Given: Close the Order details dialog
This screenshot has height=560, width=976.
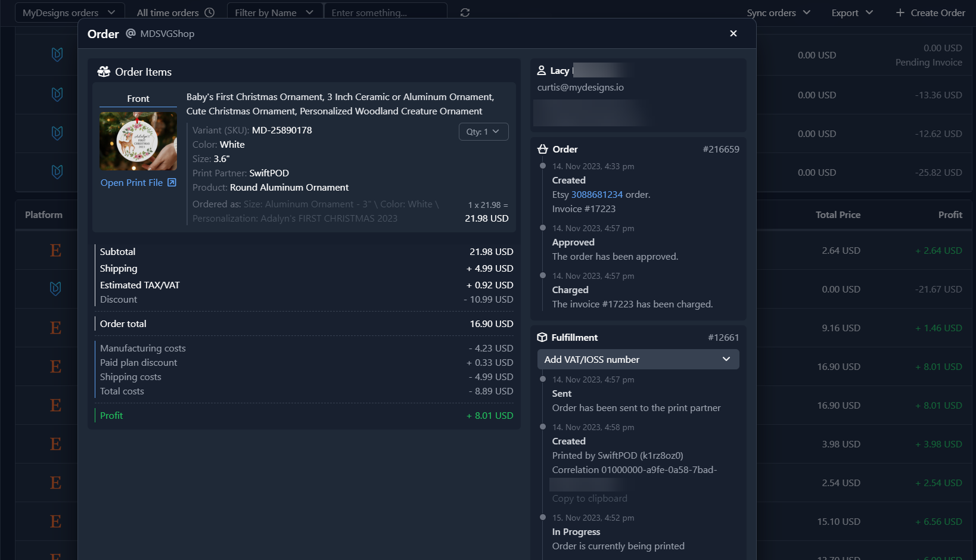Looking at the screenshot, I should [733, 33].
